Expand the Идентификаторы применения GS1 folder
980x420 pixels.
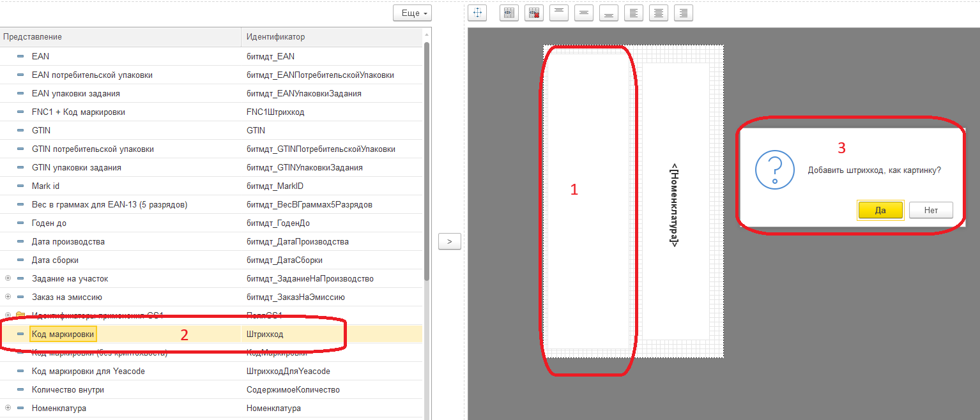(x=8, y=315)
